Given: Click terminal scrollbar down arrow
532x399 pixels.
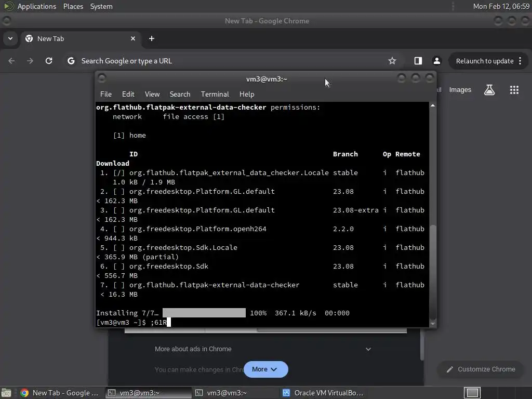Looking at the screenshot, I should 433,324.
